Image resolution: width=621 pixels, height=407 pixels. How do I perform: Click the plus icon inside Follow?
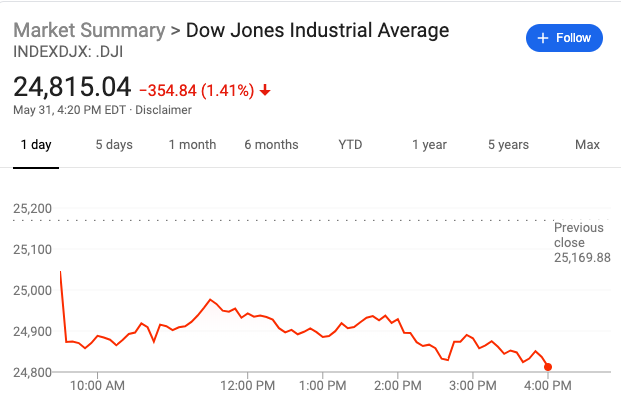coord(543,38)
